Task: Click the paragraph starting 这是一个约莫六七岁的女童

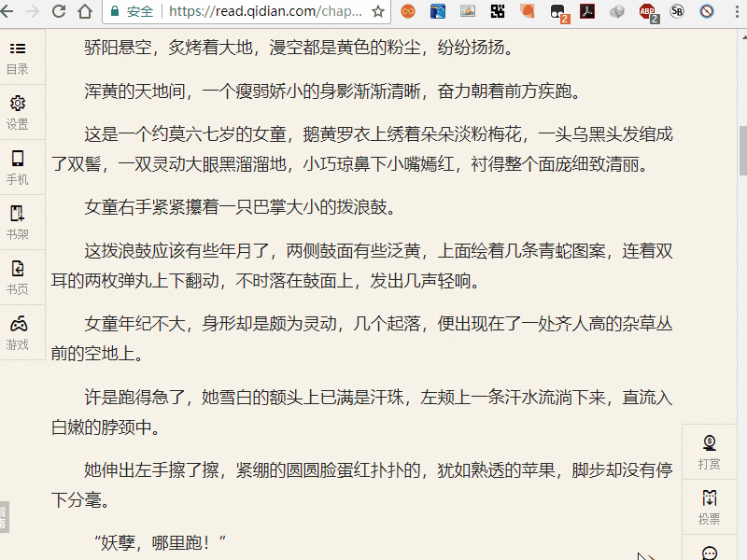Action: 362,149
